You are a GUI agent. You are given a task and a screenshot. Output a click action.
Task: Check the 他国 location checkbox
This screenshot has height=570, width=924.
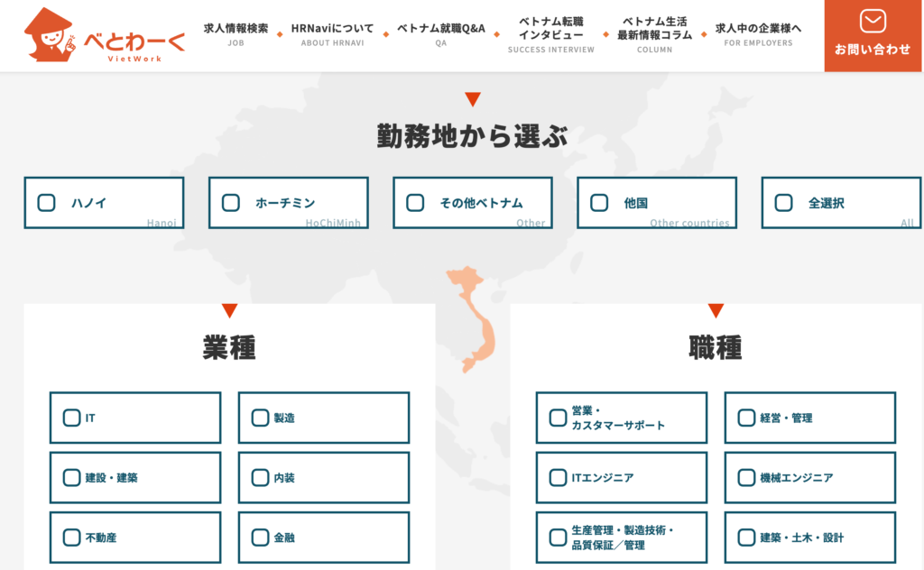point(599,203)
